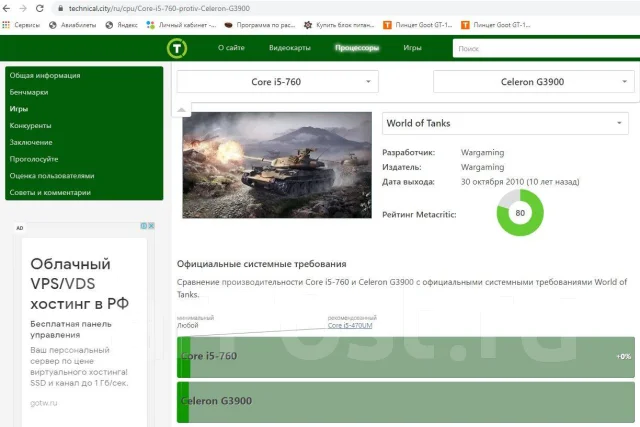Close the ad with X icon
The image size is (640, 427).
(x=151, y=226)
